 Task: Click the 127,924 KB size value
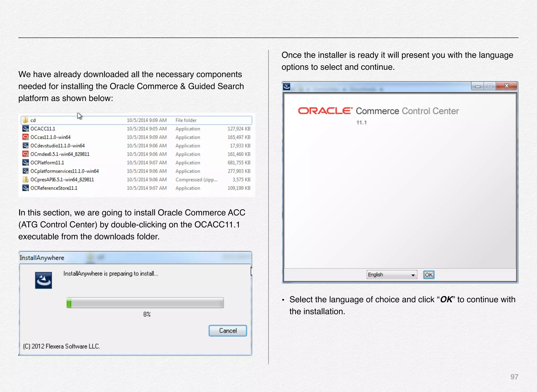pyautogui.click(x=239, y=129)
